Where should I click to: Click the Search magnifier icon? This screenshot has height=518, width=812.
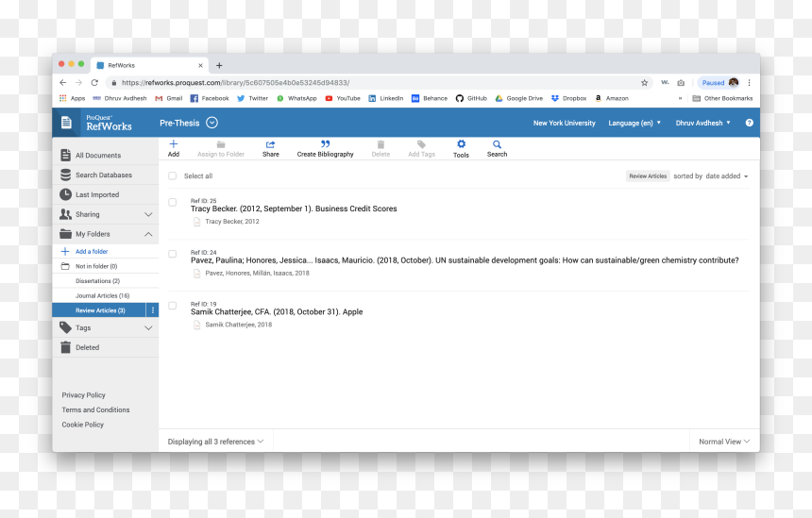[497, 145]
